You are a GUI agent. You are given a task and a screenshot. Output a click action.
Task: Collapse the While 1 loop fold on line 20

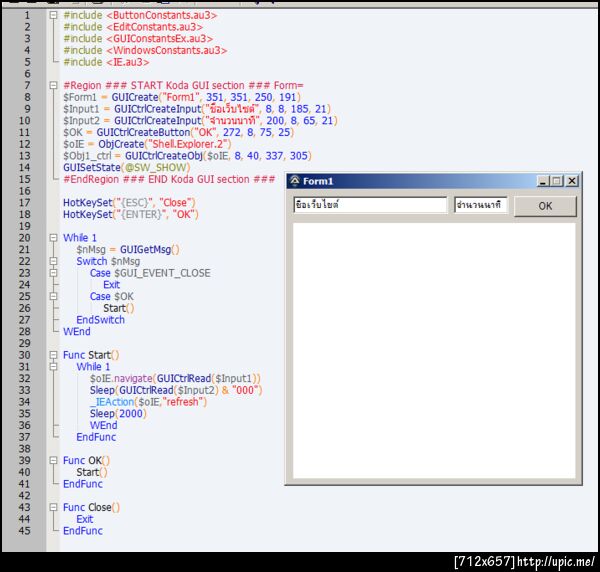coord(54,238)
